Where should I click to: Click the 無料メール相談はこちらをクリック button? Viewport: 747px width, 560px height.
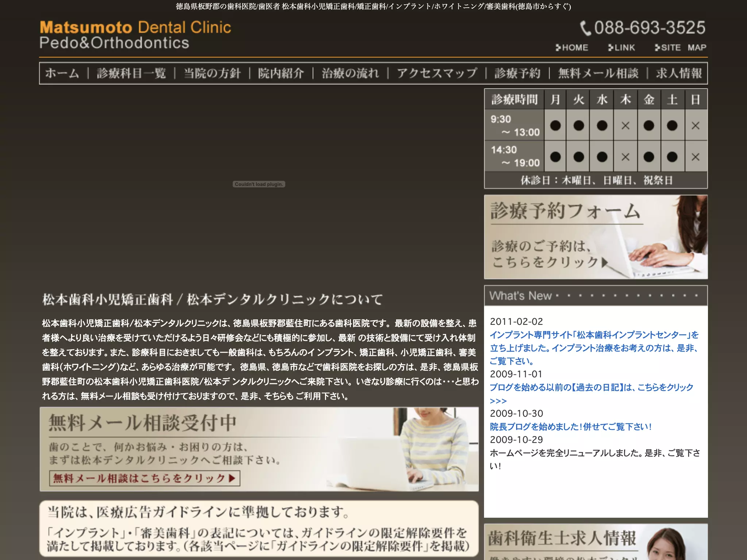tap(144, 478)
